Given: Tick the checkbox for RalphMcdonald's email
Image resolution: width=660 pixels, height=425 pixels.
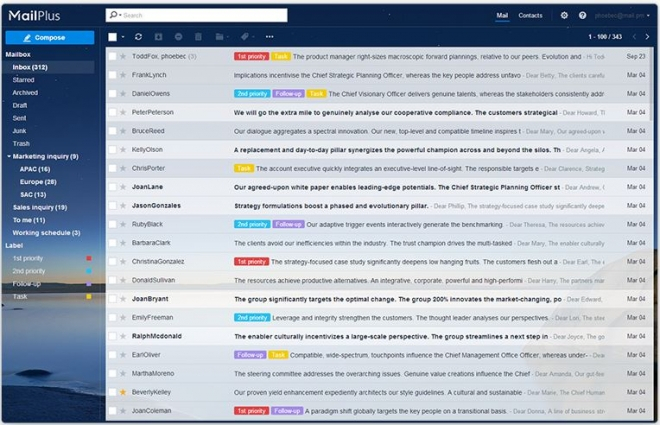Looking at the screenshot, I should coord(113,337).
